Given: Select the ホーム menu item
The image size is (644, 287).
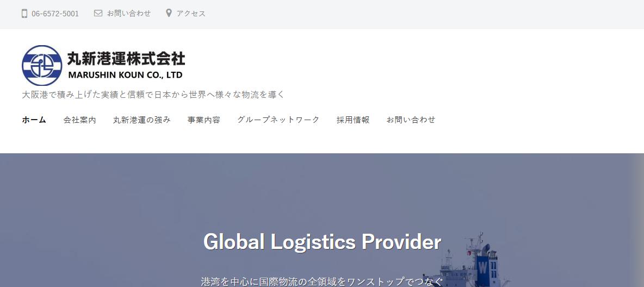Looking at the screenshot, I should coord(34,120).
